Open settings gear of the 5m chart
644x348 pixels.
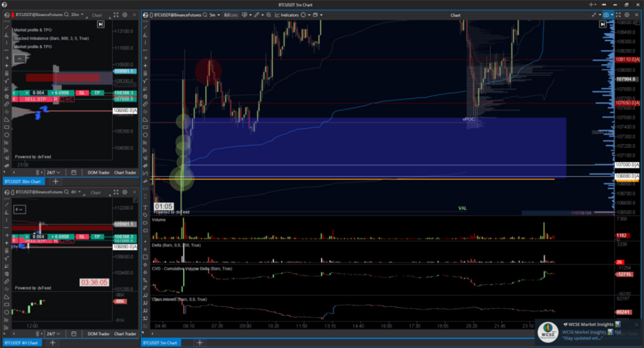[x=629, y=14]
